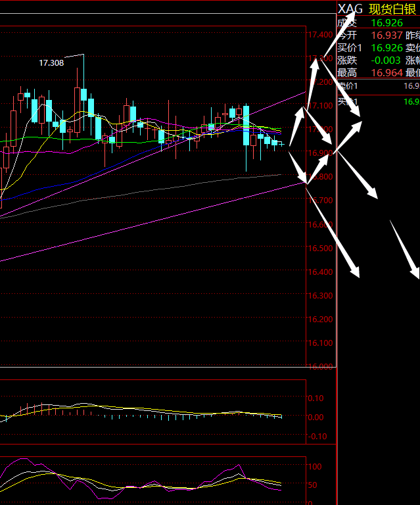Click the 16.000 price axis label
This screenshot has height=505, width=420.
[x=320, y=366]
